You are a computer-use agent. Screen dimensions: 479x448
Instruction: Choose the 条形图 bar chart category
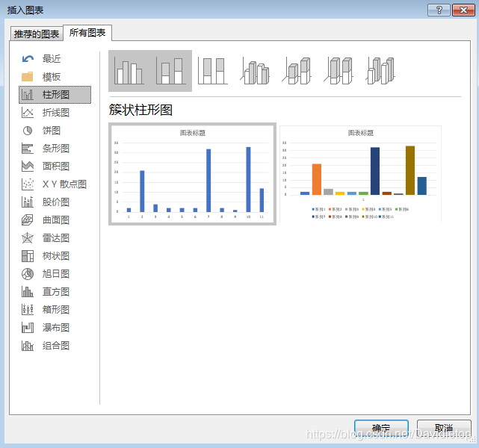click(x=55, y=149)
